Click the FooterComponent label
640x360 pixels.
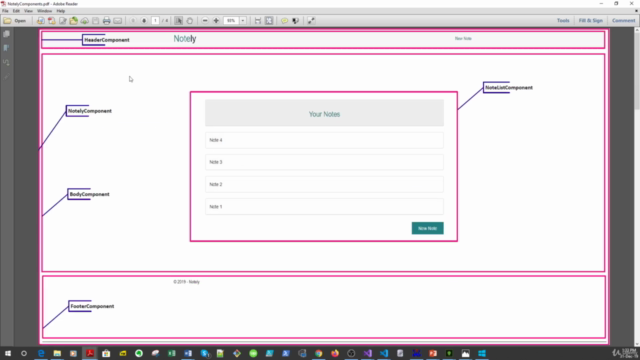click(92, 306)
